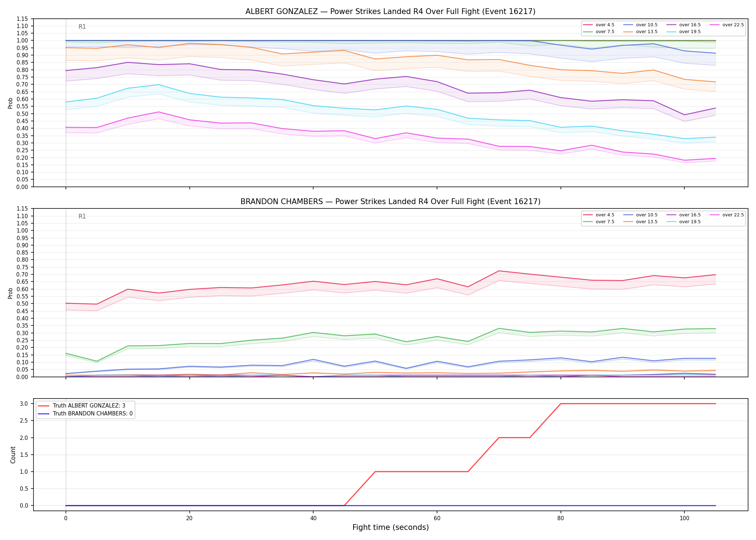Click x-axis tick label 80
Image resolution: width=756 pixels, height=540 pixels.
point(561,518)
